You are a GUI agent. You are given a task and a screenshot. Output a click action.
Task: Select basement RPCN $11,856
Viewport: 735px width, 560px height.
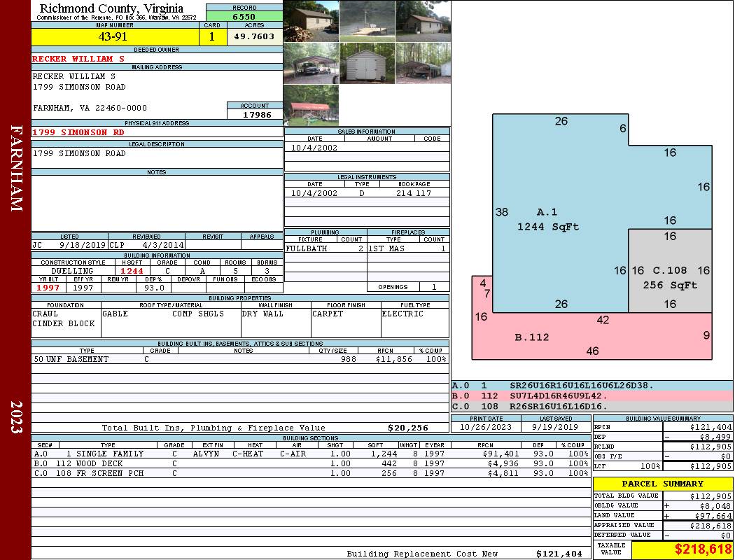[x=393, y=359]
